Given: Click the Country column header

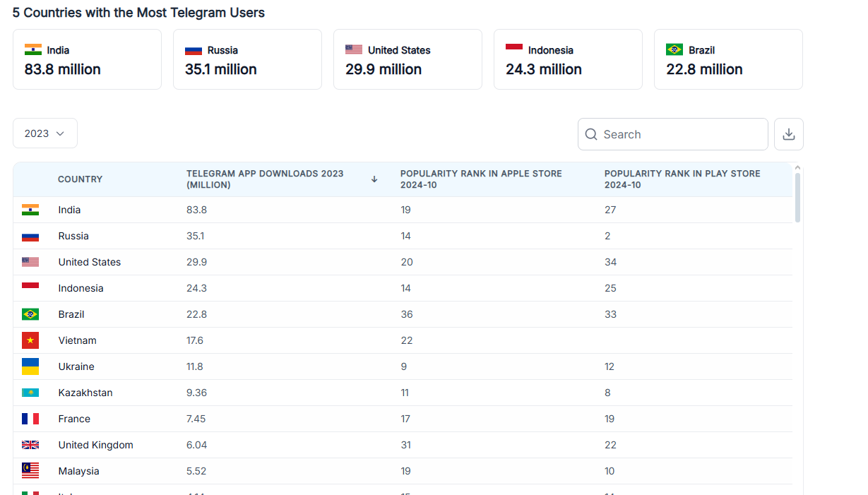Looking at the screenshot, I should (81, 179).
